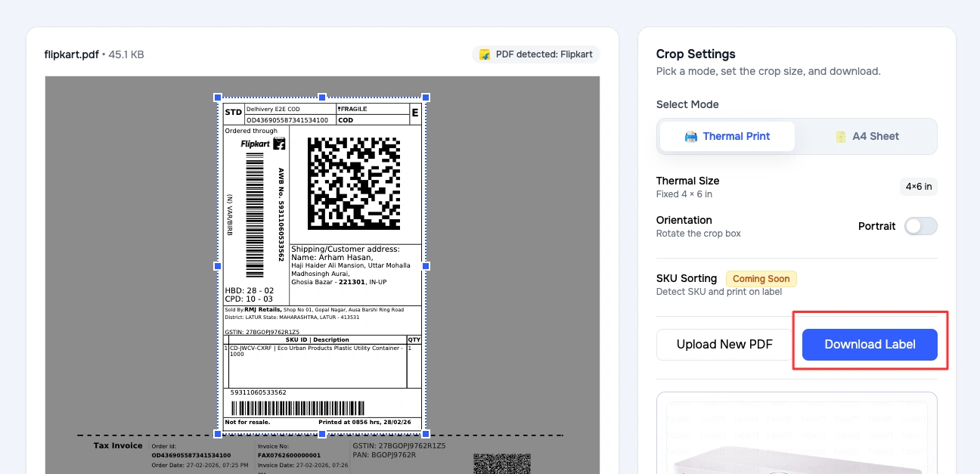Image resolution: width=980 pixels, height=474 pixels.
Task: Click the 'Rotate the crop box' text
Action: [x=699, y=234]
